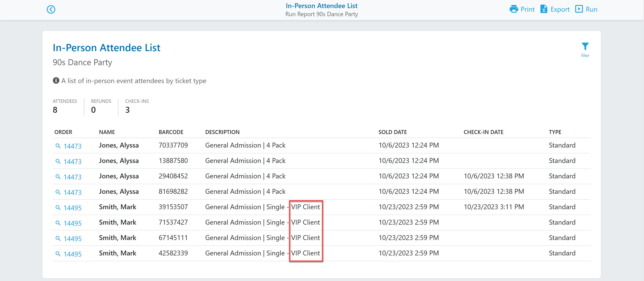Click the CHECK-INS count 3

(127, 110)
